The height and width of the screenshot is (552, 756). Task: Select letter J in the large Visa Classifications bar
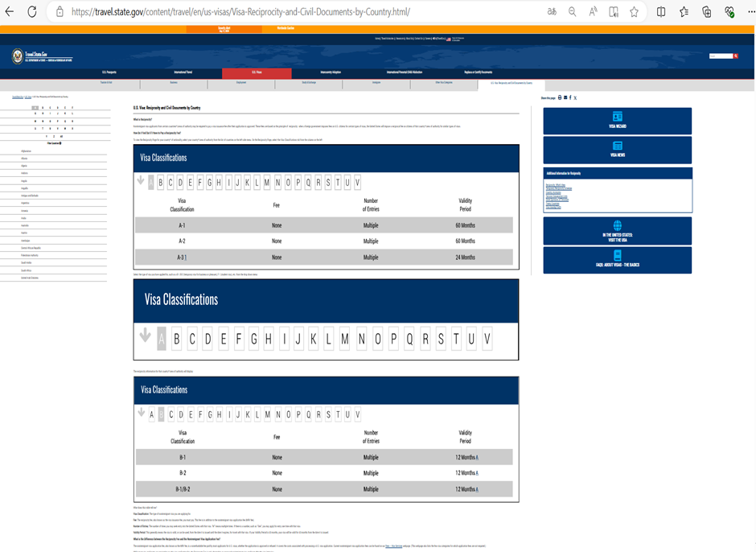pos(298,340)
